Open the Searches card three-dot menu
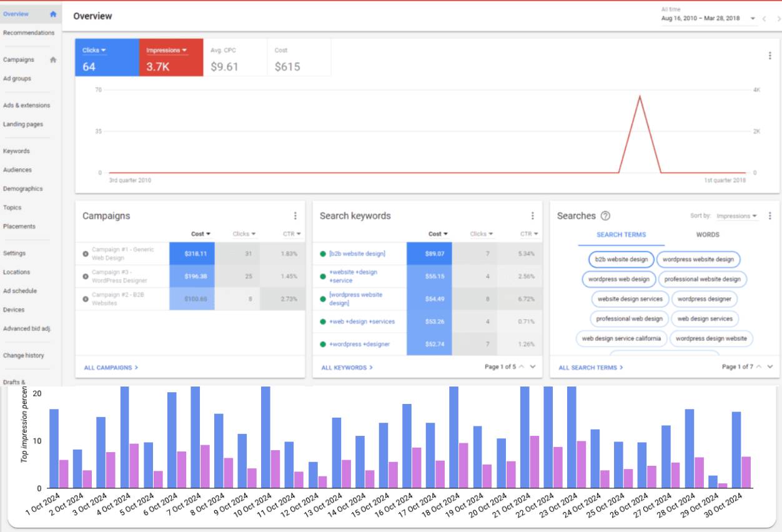The width and height of the screenshot is (782, 532). pos(770,216)
